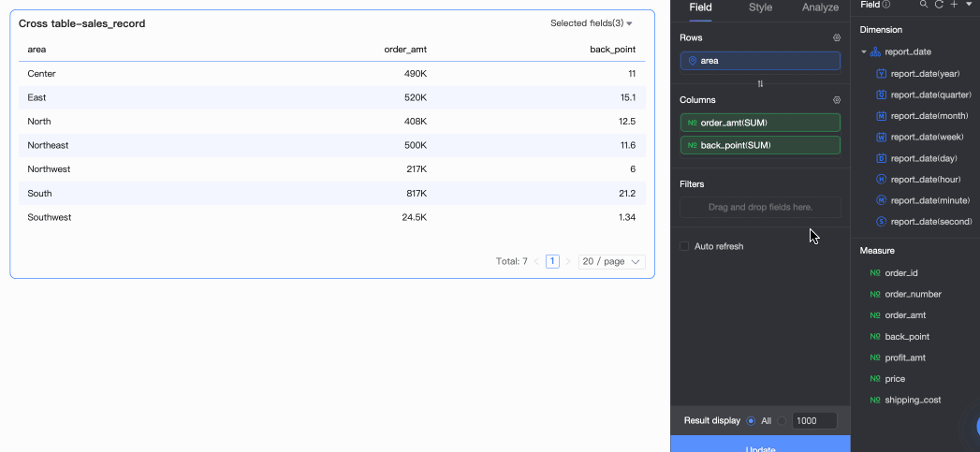Click the Cross table-sales_record title

[x=81, y=23]
